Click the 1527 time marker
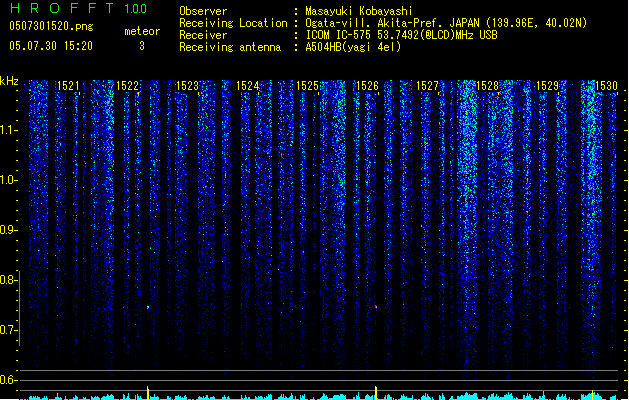The image size is (629, 400). tap(427, 86)
